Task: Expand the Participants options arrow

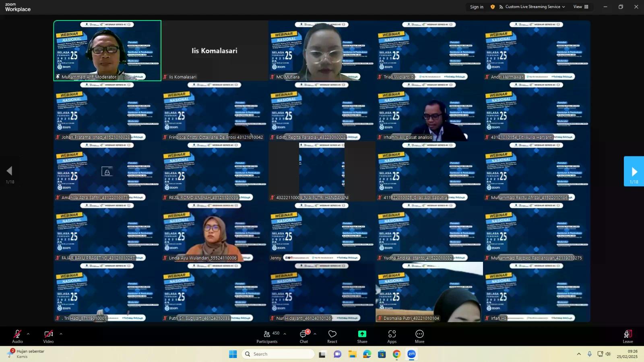Action: tap(285, 334)
